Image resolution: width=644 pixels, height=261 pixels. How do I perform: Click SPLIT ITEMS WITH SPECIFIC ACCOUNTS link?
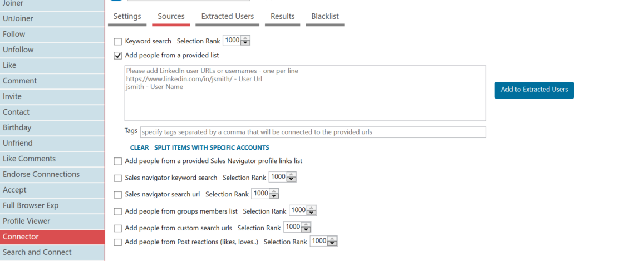point(212,147)
